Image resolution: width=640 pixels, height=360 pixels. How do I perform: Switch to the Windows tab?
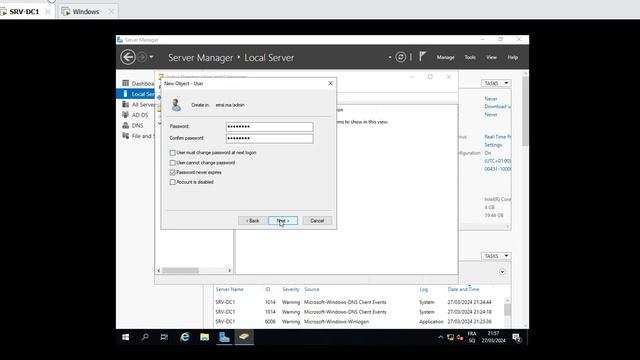[x=86, y=12]
